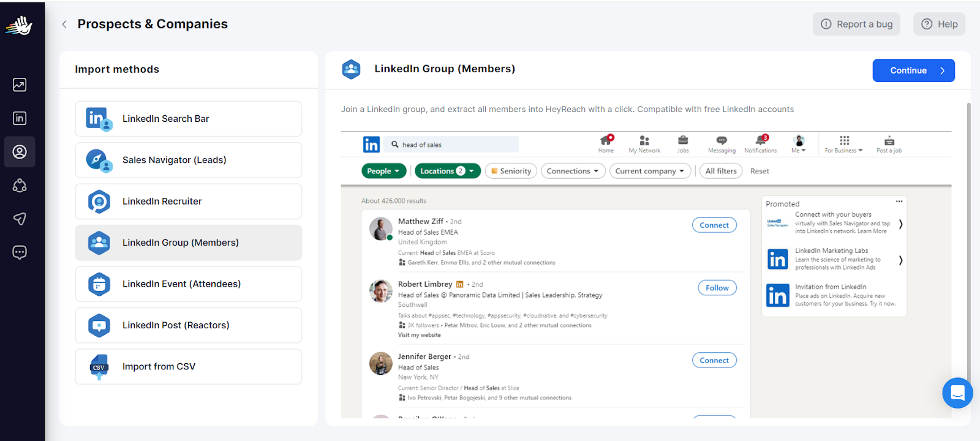The height and width of the screenshot is (441, 980).
Task: Click Matthew Ziff's profile photo
Action: coord(381,229)
